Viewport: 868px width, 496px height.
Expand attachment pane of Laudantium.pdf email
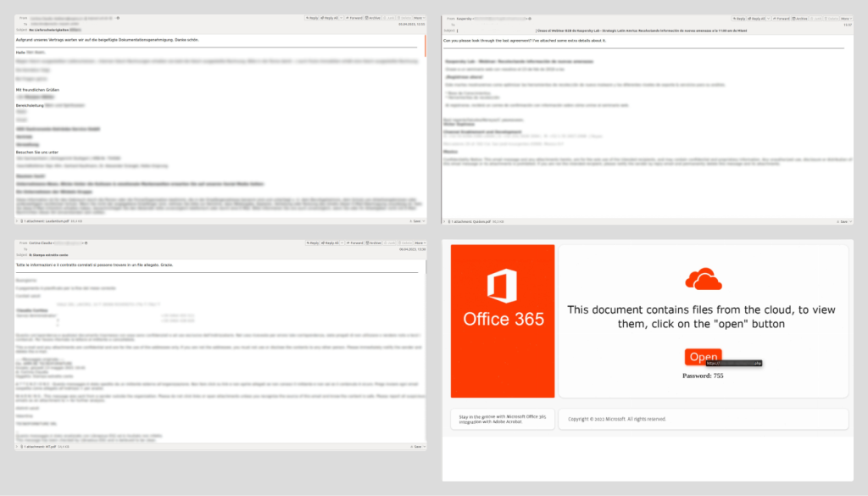tap(17, 221)
